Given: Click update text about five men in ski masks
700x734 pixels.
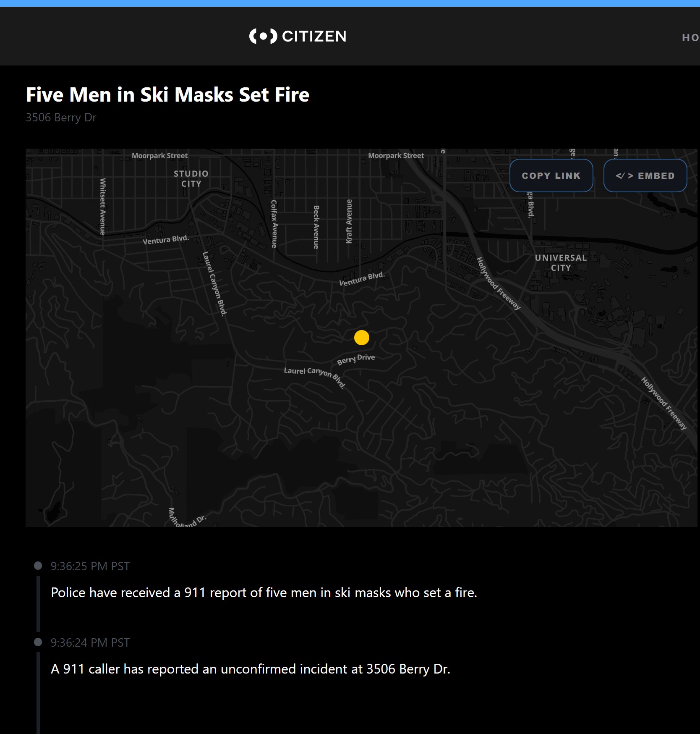Looking at the screenshot, I should click(x=264, y=592).
